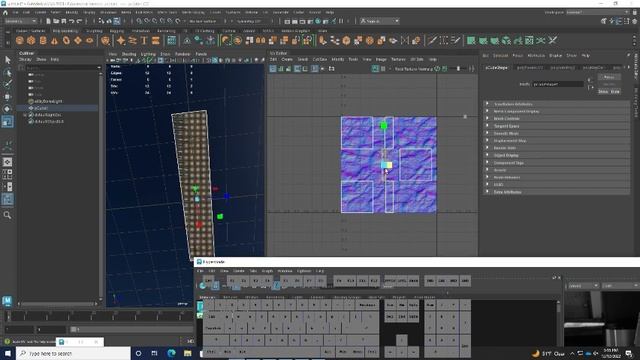
Task: Expand Render Stats section
Action: pyautogui.click(x=556, y=148)
